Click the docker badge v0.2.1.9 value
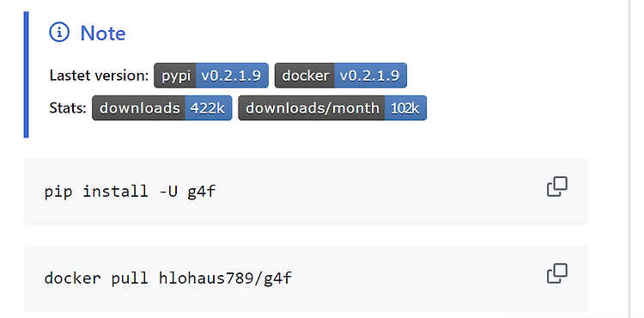 370,75
